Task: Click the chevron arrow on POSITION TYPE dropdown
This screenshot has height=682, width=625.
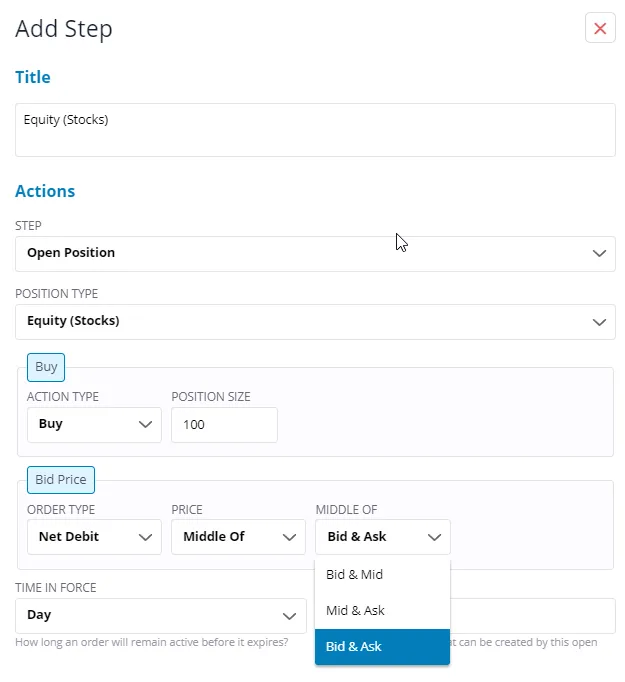Action: coord(599,322)
